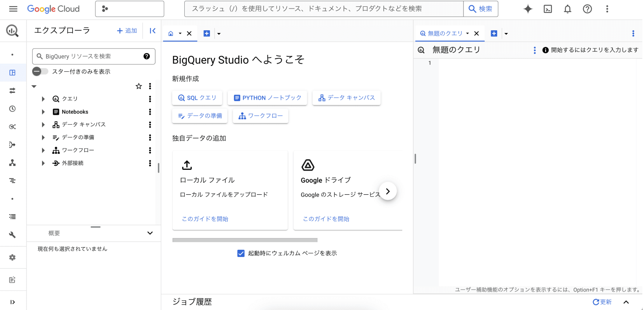The width and height of the screenshot is (644, 310).
Task: Click the top resource search field
Action: pyautogui.click(x=324, y=9)
